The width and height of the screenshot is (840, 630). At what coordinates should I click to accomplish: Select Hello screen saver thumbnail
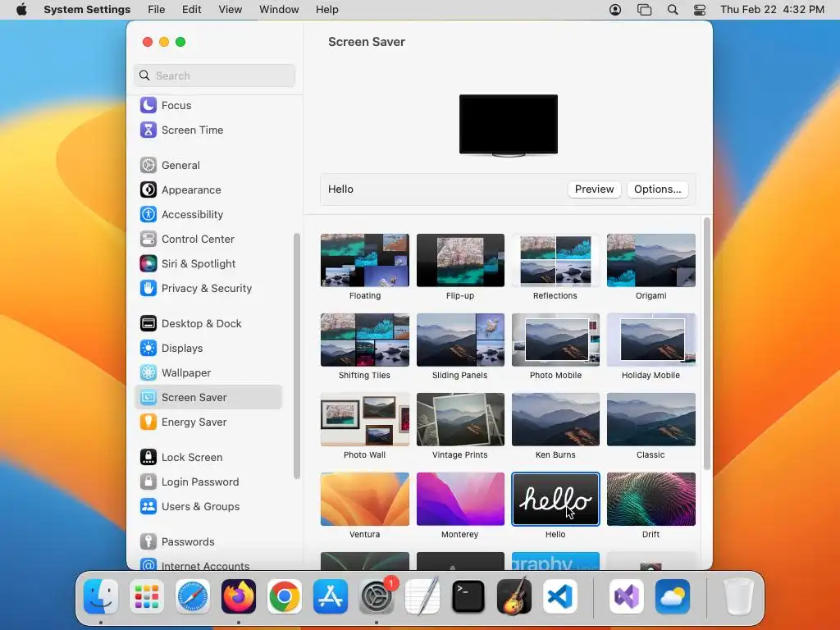[x=555, y=500]
